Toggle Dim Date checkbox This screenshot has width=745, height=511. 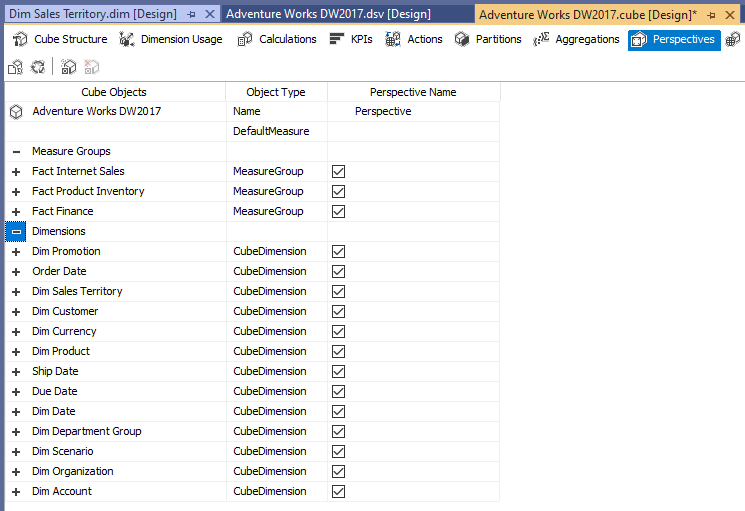click(338, 411)
